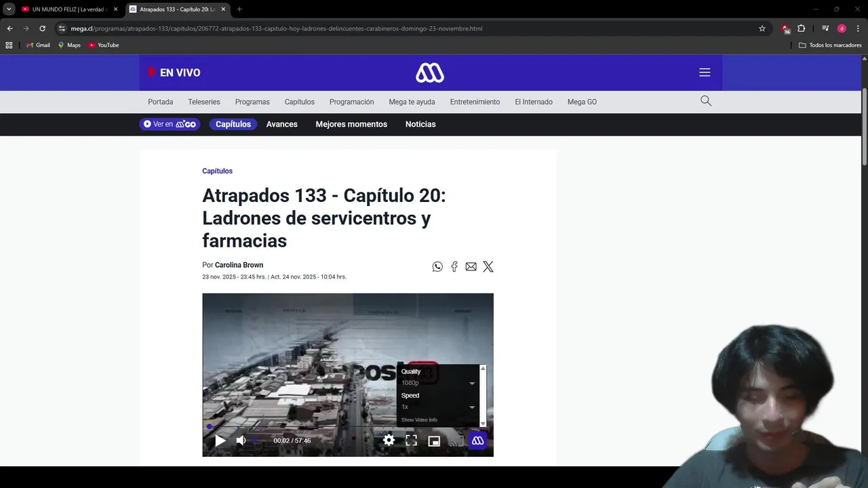The height and width of the screenshot is (488, 868).
Task: Open Capítulos in main navigation
Action: pos(300,102)
